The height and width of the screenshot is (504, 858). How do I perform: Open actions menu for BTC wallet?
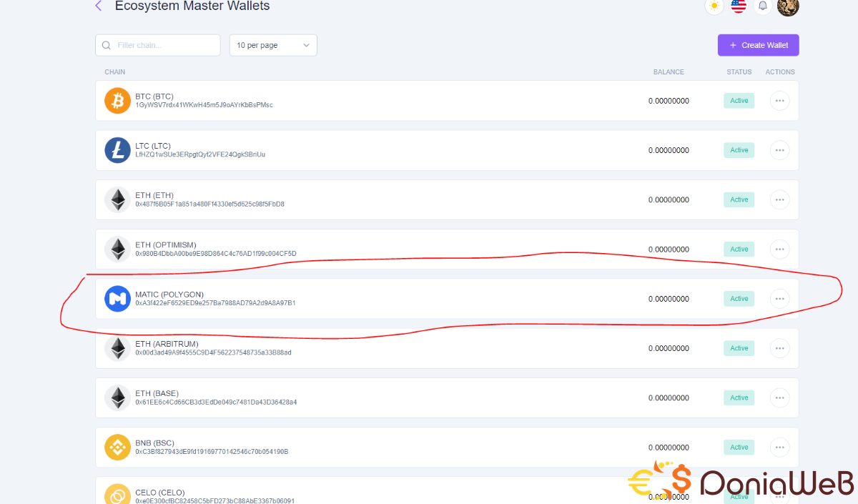[x=779, y=101]
